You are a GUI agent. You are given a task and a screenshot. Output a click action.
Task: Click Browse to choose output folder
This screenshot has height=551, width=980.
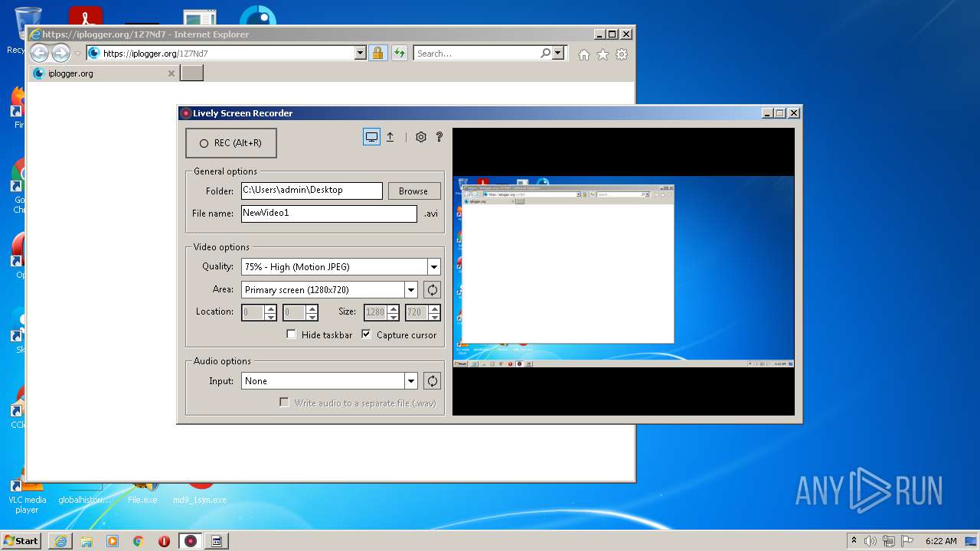[x=413, y=191]
